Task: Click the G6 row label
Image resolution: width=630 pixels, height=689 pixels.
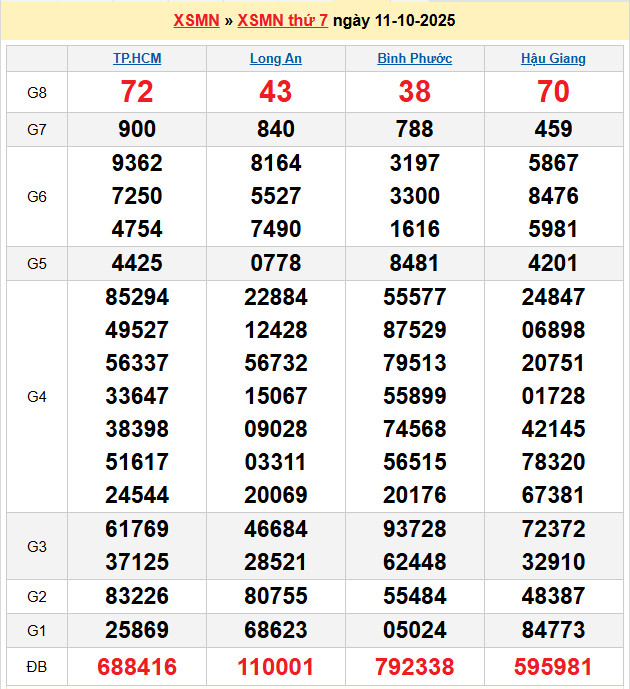Action: point(37,197)
